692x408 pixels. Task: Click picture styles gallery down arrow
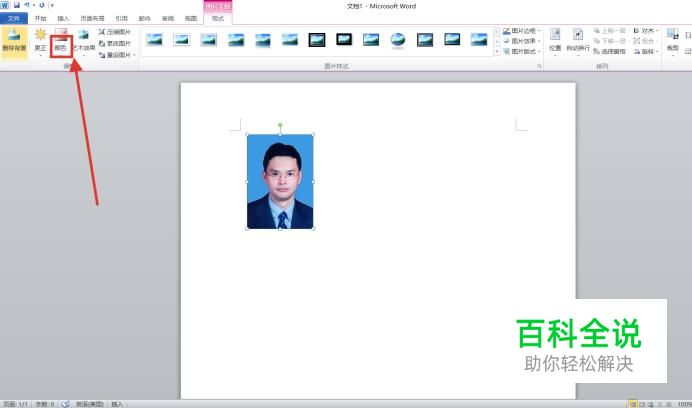click(497, 42)
